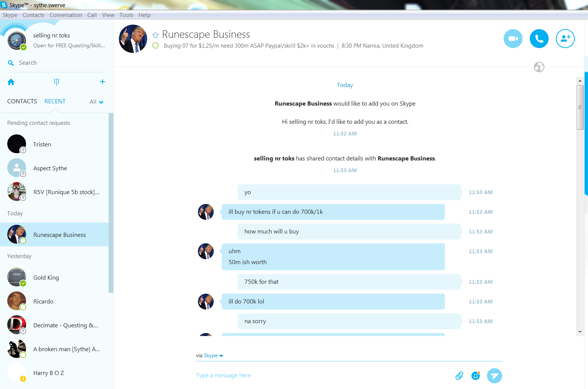The width and height of the screenshot is (588, 389).
Task: Click the A broken man [Sythe] avatar
Action: point(17,349)
